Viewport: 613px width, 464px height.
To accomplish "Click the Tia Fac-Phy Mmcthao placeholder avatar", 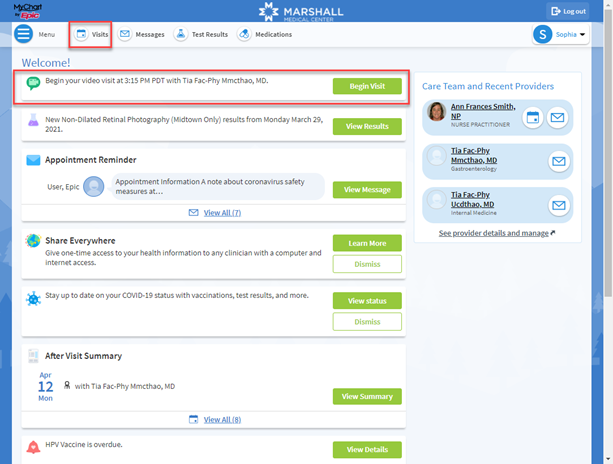I will [436, 156].
